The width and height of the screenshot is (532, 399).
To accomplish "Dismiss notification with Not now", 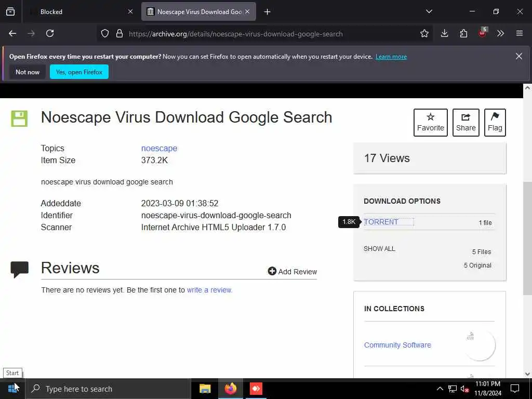I will click(28, 72).
